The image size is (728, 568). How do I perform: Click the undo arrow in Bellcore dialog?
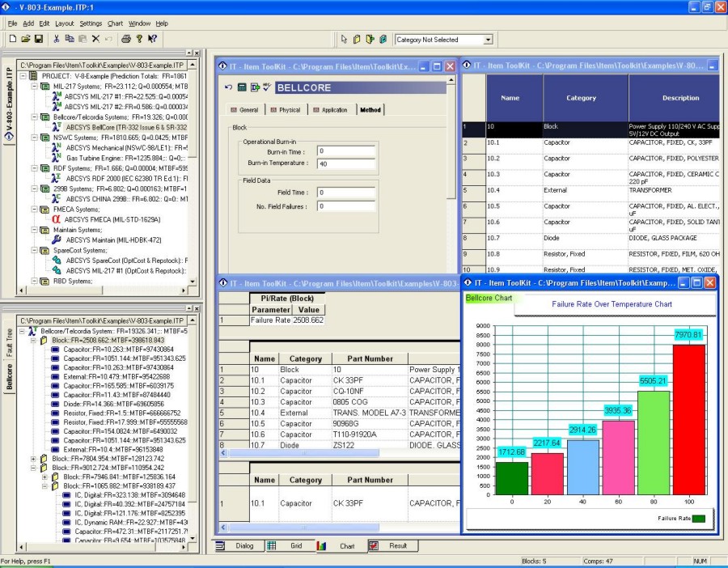pos(229,87)
